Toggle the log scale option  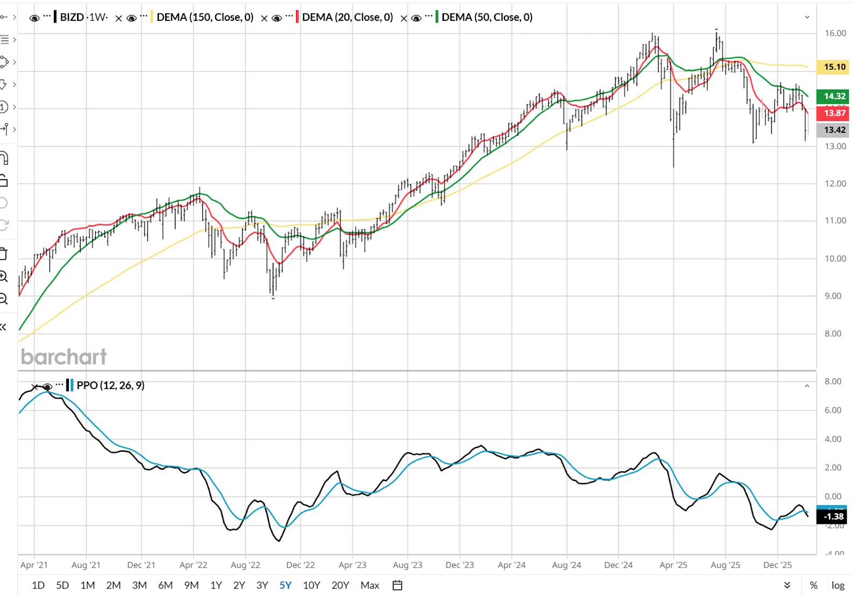click(838, 585)
